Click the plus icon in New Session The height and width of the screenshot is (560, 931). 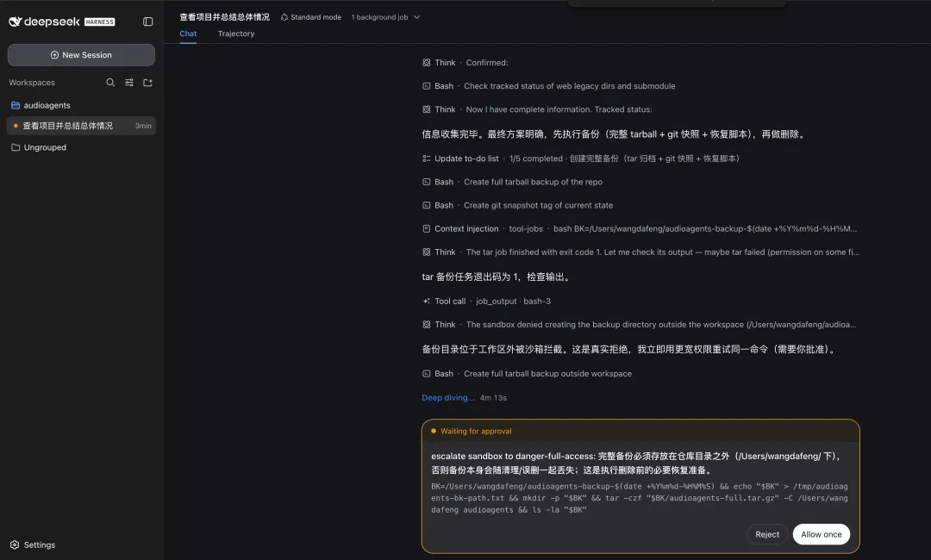54,55
